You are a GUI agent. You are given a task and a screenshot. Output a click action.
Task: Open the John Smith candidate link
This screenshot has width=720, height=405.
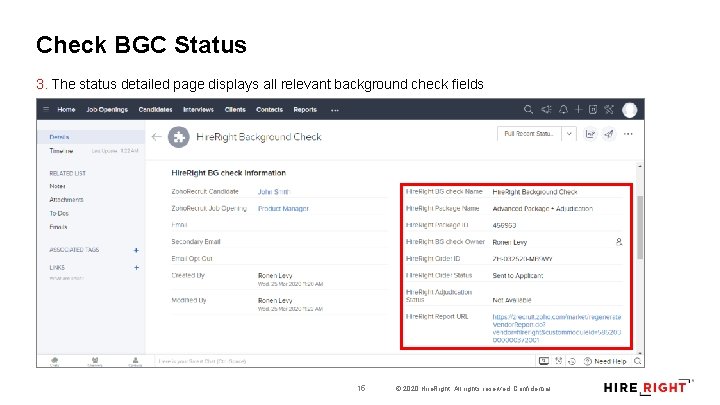click(274, 191)
